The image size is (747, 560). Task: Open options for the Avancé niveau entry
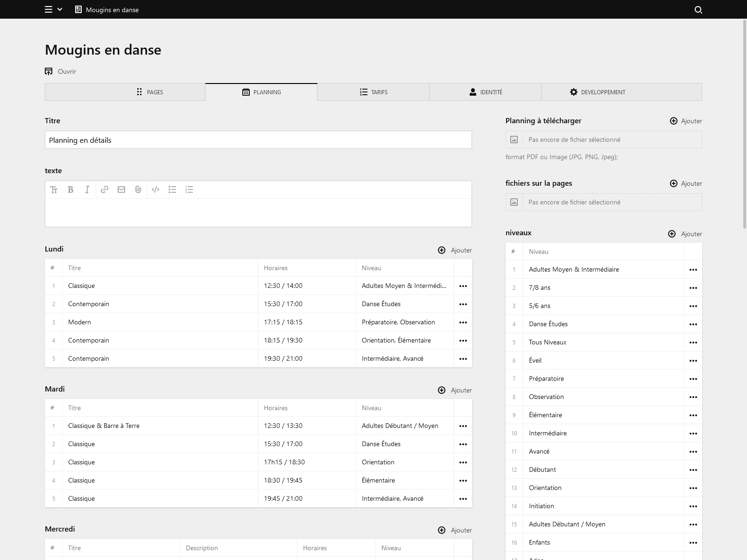(693, 451)
